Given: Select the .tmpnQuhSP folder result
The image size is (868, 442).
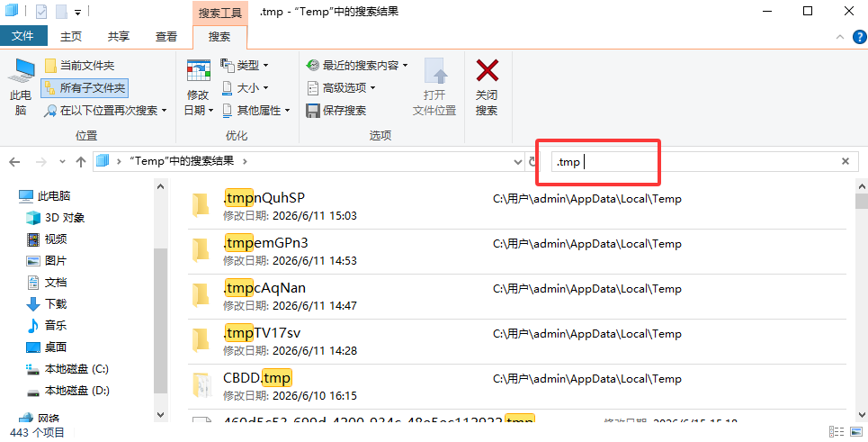Looking at the screenshot, I should click(517, 207).
